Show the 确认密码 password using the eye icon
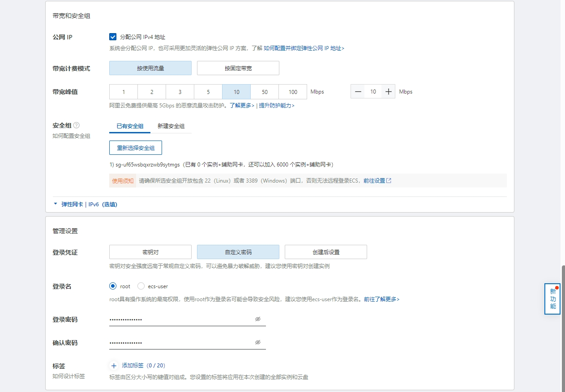This screenshot has height=392, width=565. 257,341
